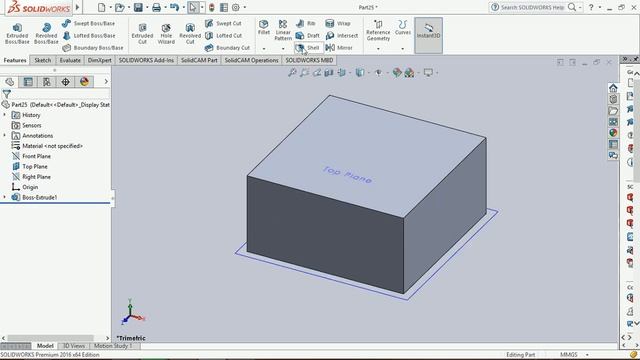Click the Section View icon
Image resolution: width=640 pixels, height=360 pixels.
[x=329, y=73]
